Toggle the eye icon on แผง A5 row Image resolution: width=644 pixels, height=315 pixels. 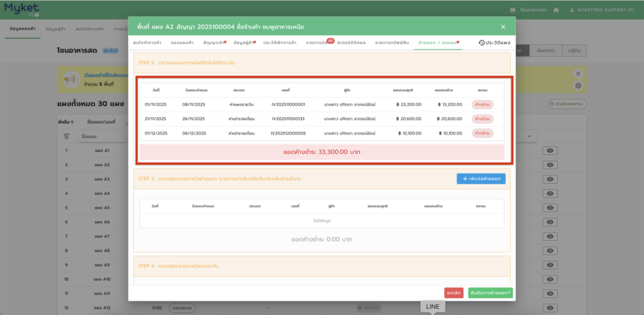[550, 207]
